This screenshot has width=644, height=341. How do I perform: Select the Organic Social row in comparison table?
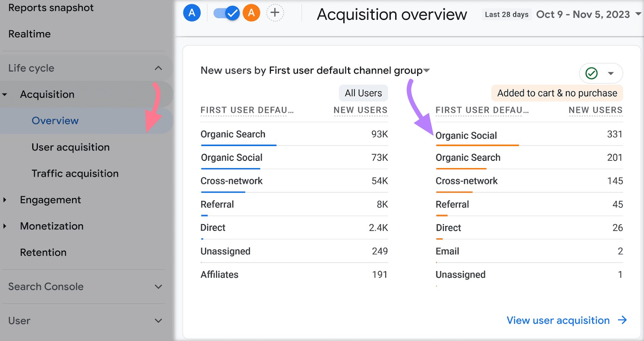(x=466, y=136)
